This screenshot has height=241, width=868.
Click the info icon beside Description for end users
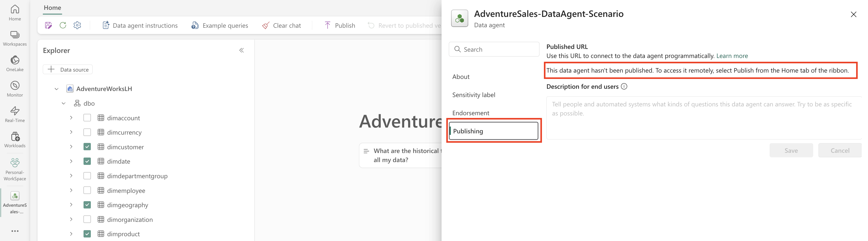point(624,86)
